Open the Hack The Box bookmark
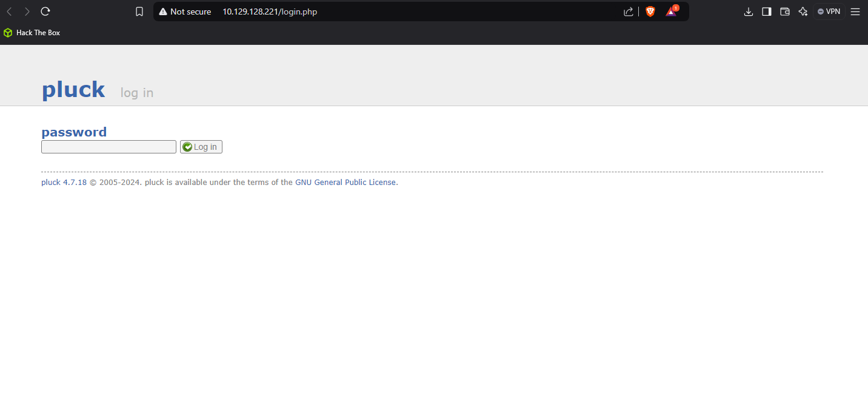Screen dimensions: 868x407 tap(32, 33)
